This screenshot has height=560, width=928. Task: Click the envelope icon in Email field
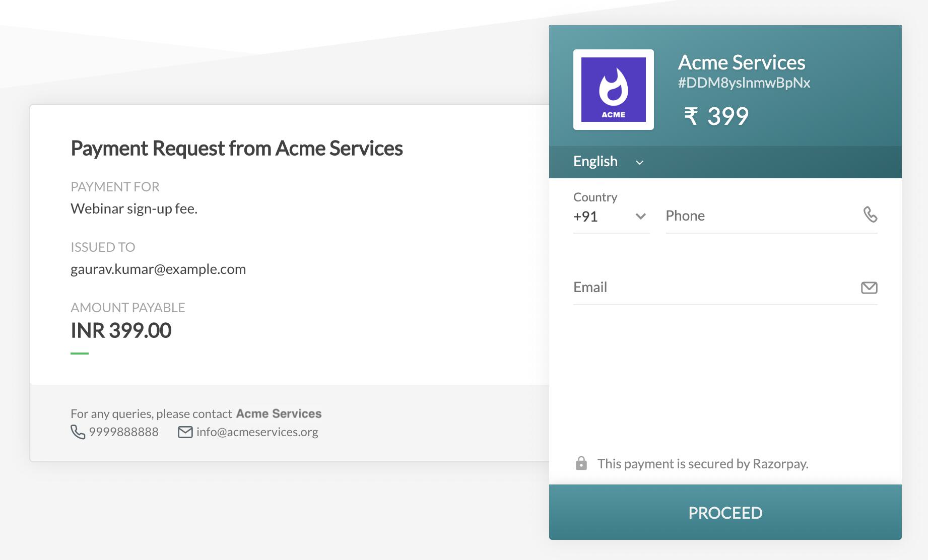pyautogui.click(x=869, y=288)
